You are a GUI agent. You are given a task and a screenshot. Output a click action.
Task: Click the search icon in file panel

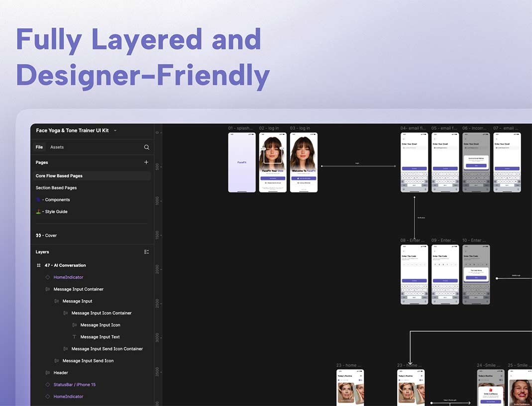146,147
